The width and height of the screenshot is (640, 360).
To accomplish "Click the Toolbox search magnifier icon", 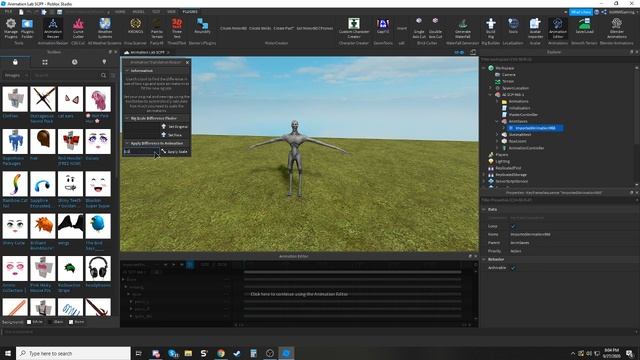I will pos(103,76).
